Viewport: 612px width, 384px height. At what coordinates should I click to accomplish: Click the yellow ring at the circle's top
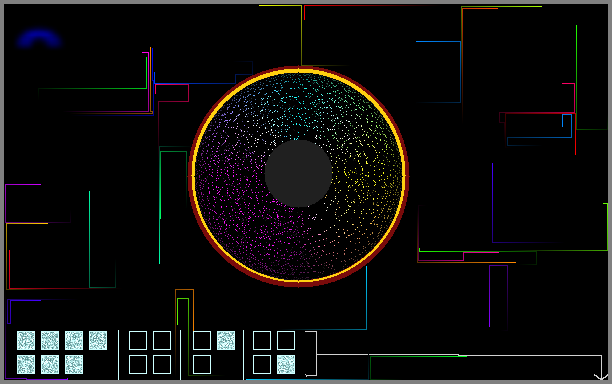[x=299, y=71]
